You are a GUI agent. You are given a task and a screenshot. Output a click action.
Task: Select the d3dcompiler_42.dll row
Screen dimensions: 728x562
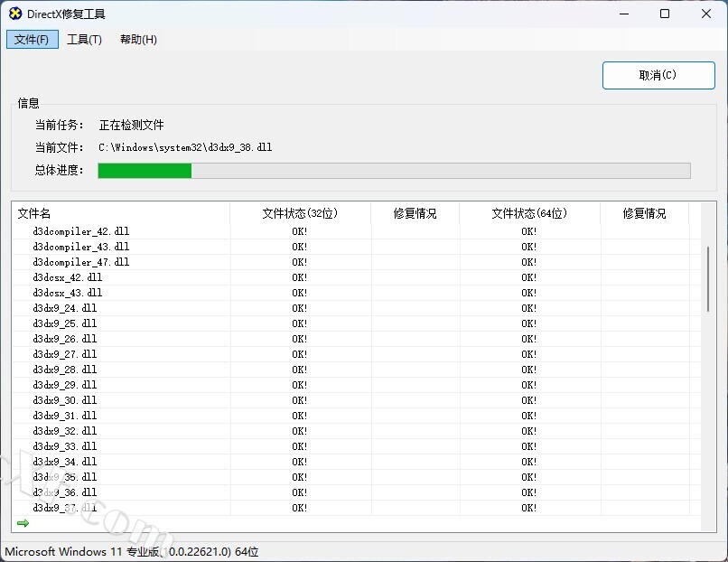click(x=356, y=231)
